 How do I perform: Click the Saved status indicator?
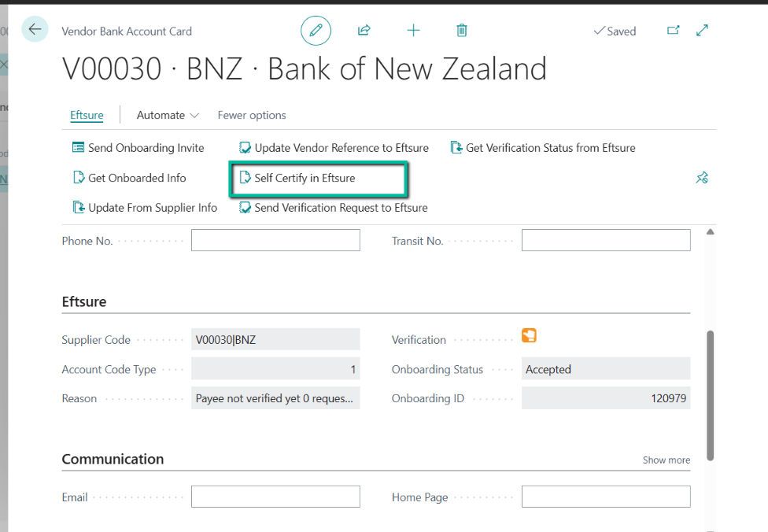(615, 31)
